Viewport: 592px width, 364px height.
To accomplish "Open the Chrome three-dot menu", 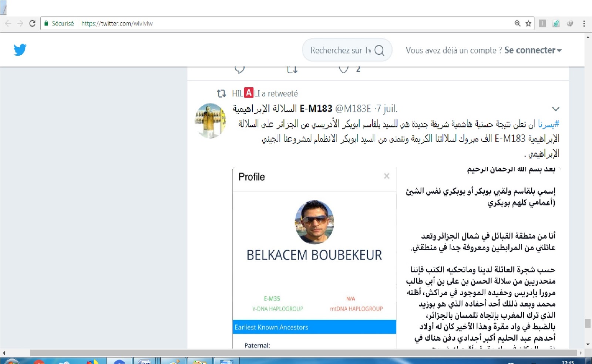I will 584,23.
